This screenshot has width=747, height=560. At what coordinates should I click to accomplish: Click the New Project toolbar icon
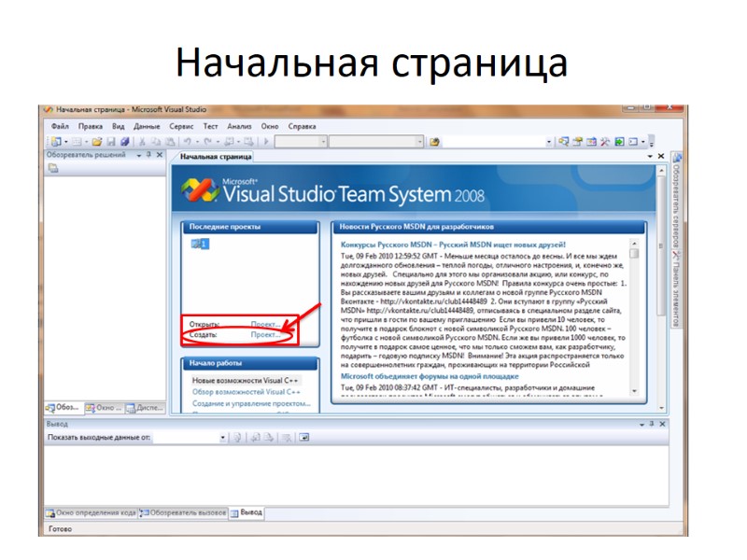click(56, 142)
